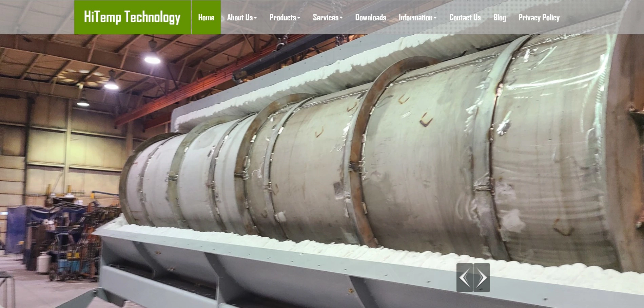644x308 pixels.
Task: Expand the About Us dropdown menu
Action: tap(242, 17)
